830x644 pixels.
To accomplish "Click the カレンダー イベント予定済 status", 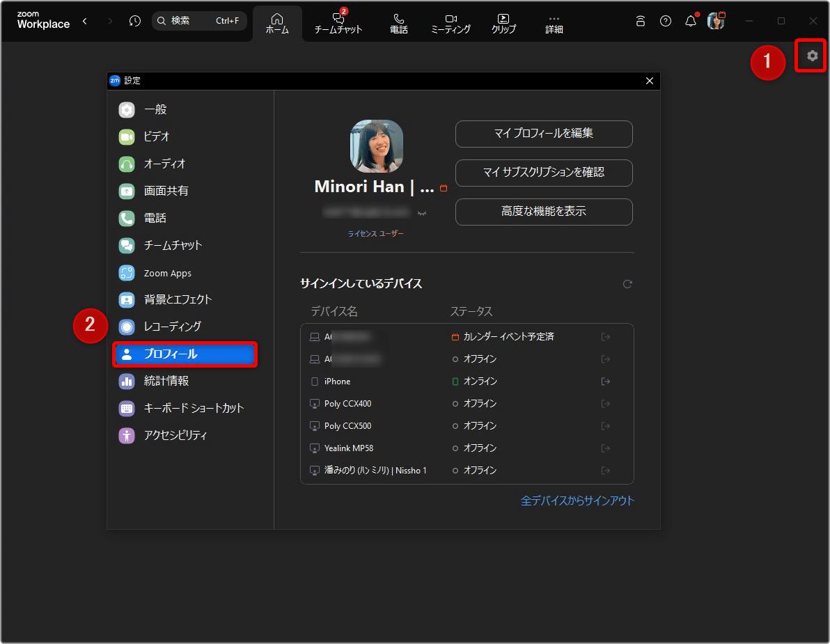I will 509,337.
